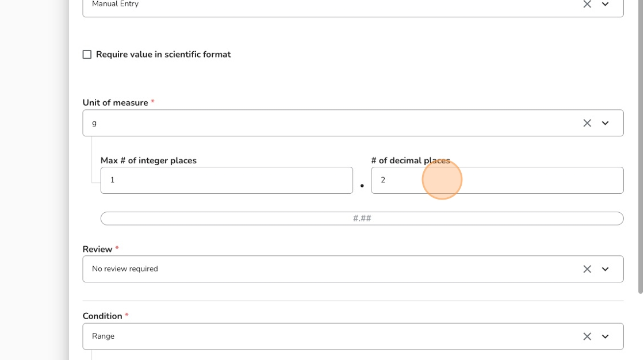Clear the Condition selection with X
This screenshot has width=644, height=360.
587,336
